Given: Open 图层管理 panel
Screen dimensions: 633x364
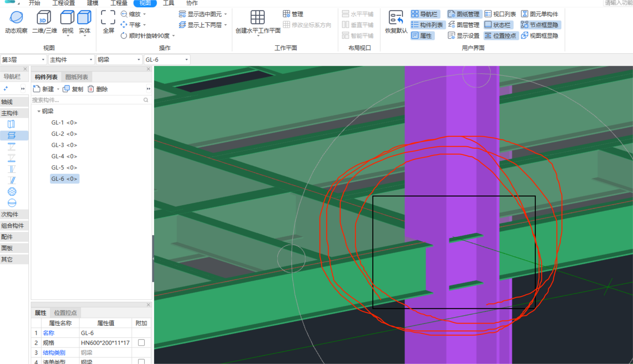Looking at the screenshot, I should point(464,25).
